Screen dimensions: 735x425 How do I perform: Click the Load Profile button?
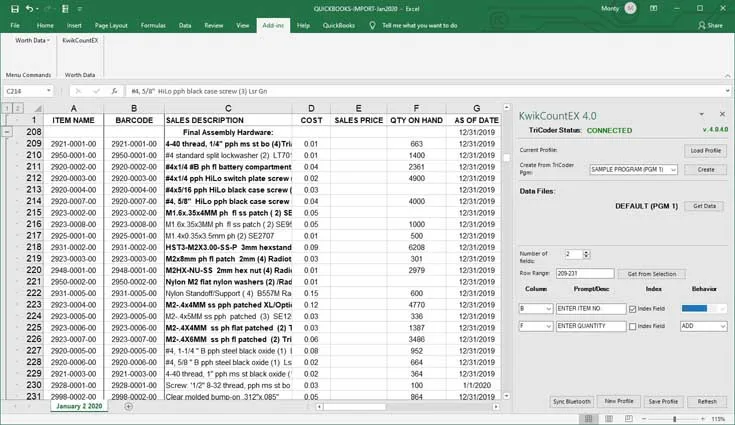tap(705, 150)
